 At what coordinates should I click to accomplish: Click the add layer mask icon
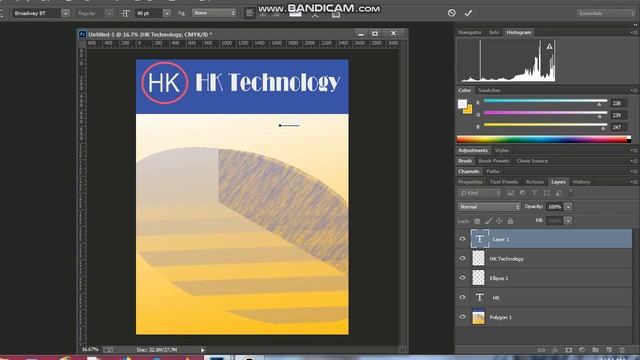tap(569, 350)
